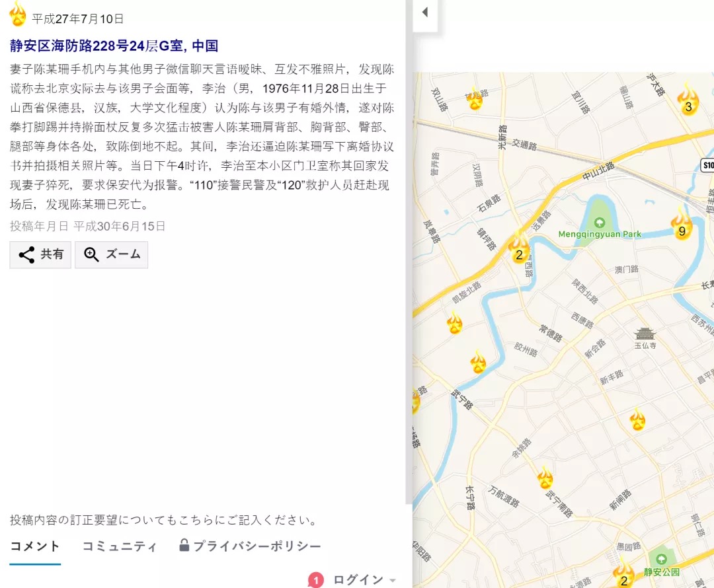Open the プライバシーポリシー link
Image resolution: width=714 pixels, height=588 pixels.
250,546
